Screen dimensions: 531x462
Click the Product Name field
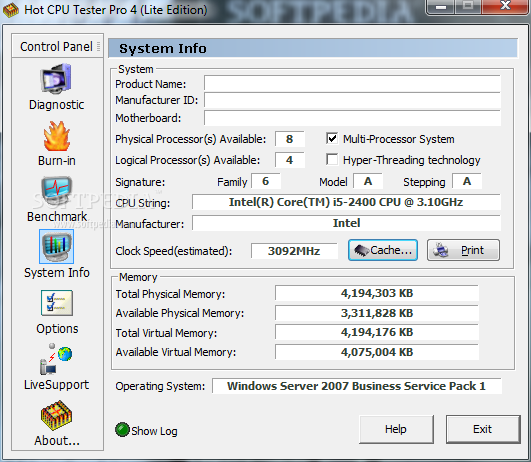[x=352, y=83]
